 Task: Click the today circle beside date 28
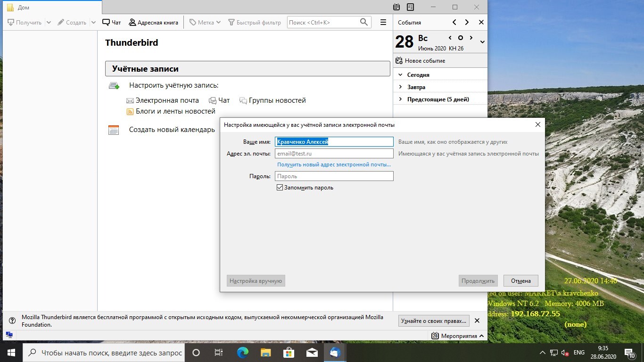point(461,38)
